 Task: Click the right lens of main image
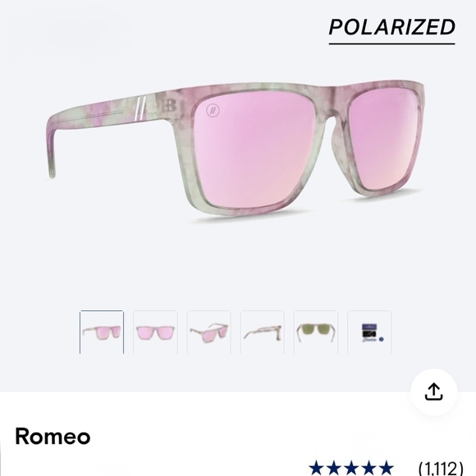point(385,140)
